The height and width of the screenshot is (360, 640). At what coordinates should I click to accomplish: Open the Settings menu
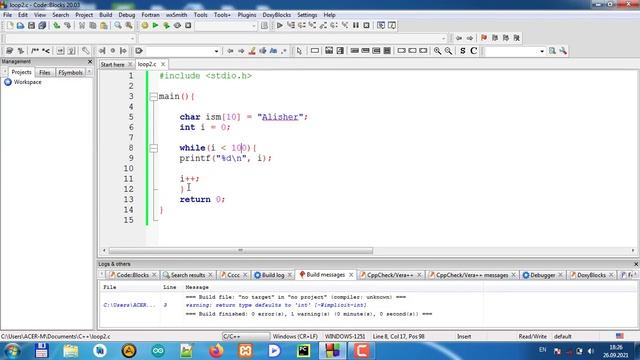[x=307, y=15]
